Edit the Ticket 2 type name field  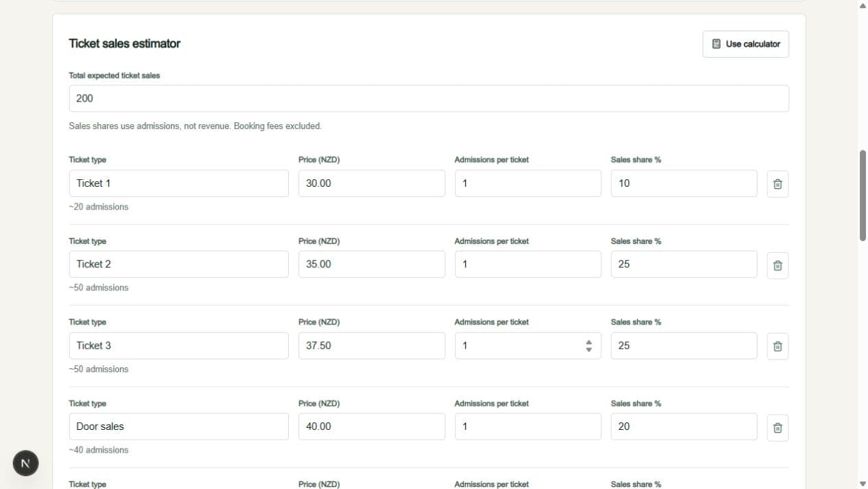coord(178,264)
